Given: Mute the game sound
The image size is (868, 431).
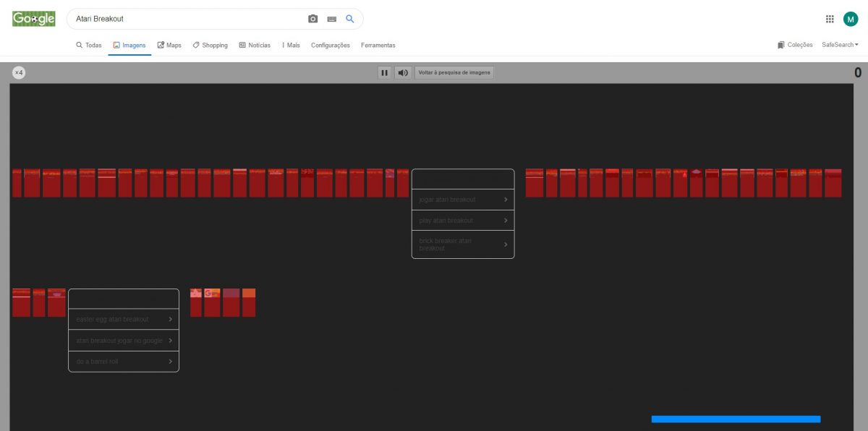Looking at the screenshot, I should tap(403, 72).
